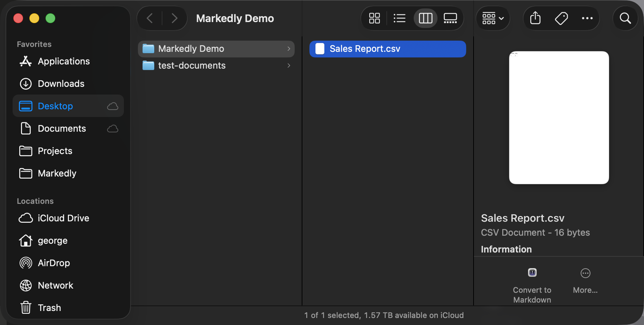Select the test-documents folder row

coord(216,65)
